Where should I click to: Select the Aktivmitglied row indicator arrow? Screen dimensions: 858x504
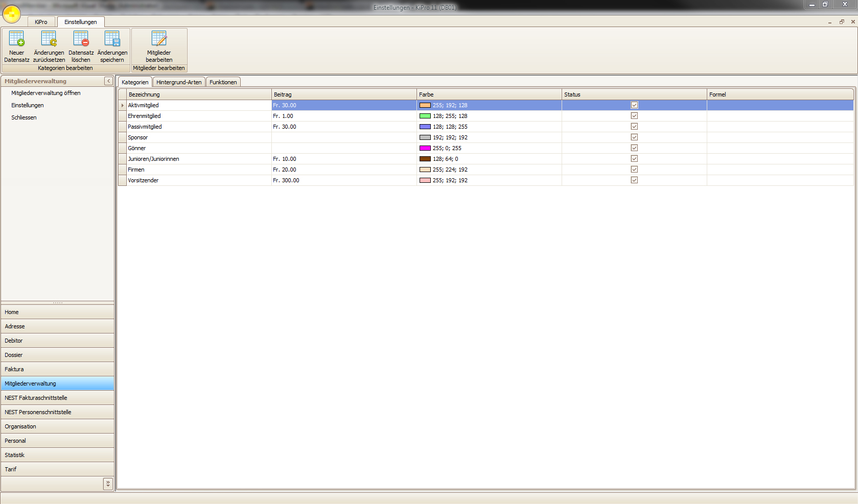[123, 105]
